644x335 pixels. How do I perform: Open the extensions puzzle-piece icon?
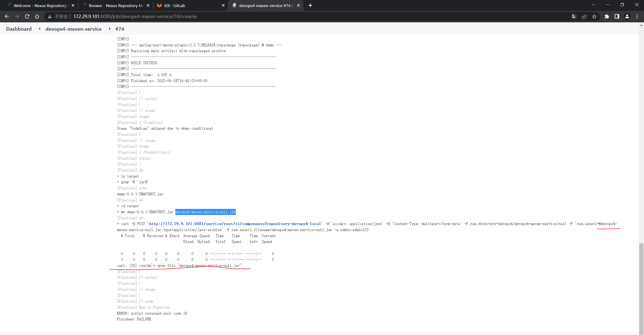coord(607,16)
